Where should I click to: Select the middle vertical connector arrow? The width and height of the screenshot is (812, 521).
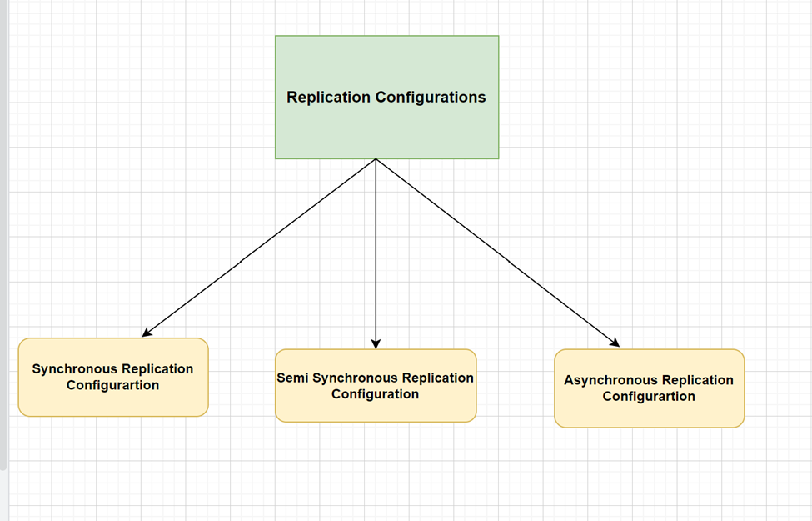(376, 250)
